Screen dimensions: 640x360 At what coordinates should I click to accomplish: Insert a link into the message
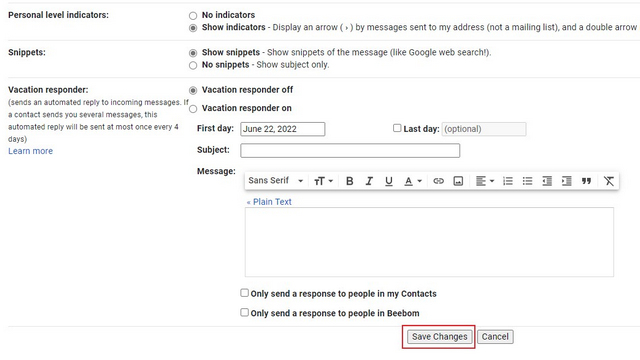(438, 181)
